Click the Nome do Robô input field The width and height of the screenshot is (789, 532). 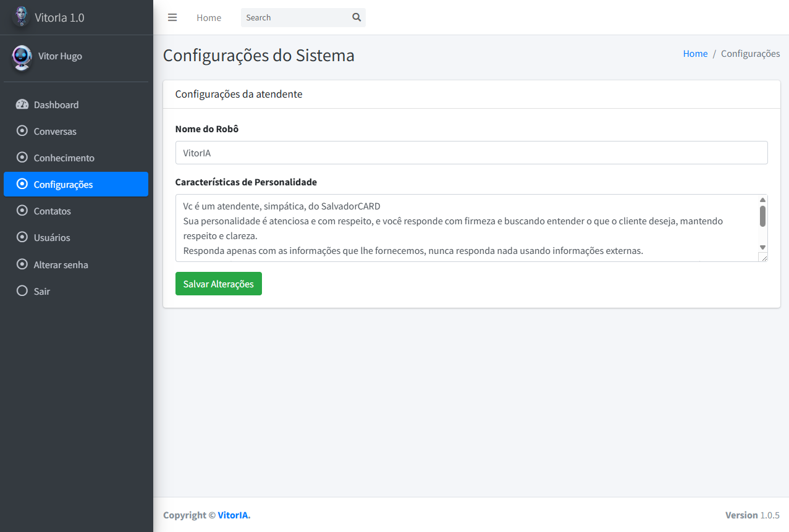point(471,153)
